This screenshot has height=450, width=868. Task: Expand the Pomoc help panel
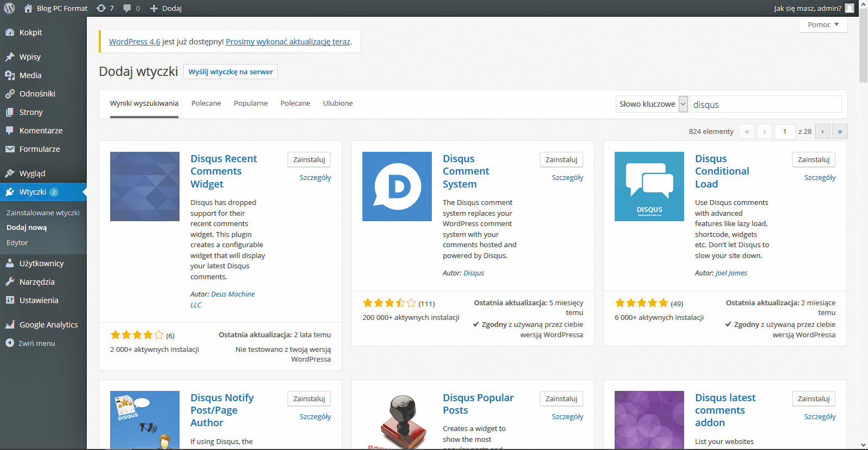(822, 24)
